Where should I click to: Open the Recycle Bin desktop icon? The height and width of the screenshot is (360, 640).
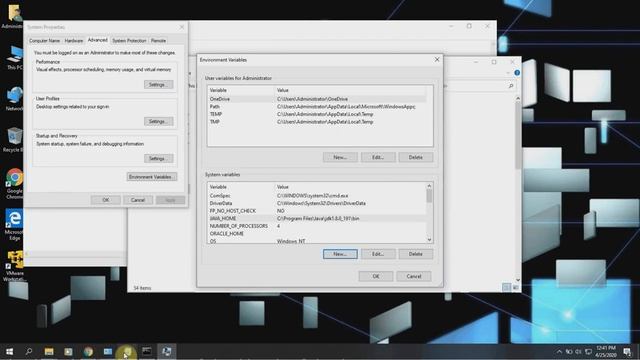[14, 140]
